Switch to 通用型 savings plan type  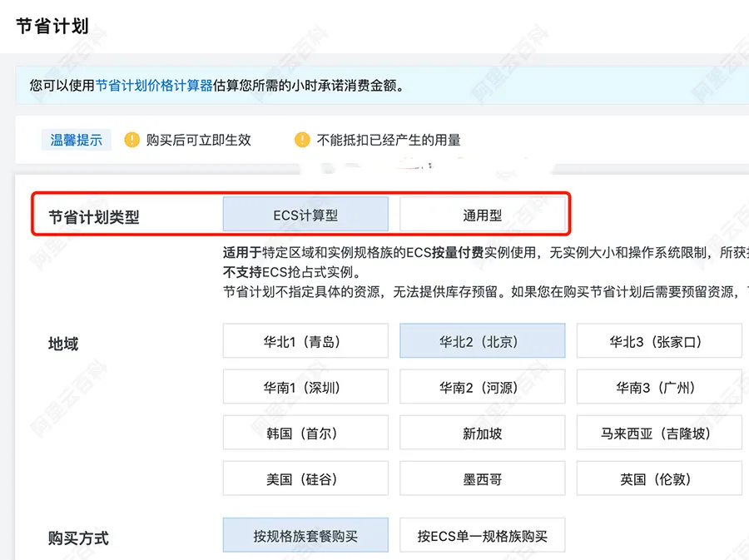482,214
